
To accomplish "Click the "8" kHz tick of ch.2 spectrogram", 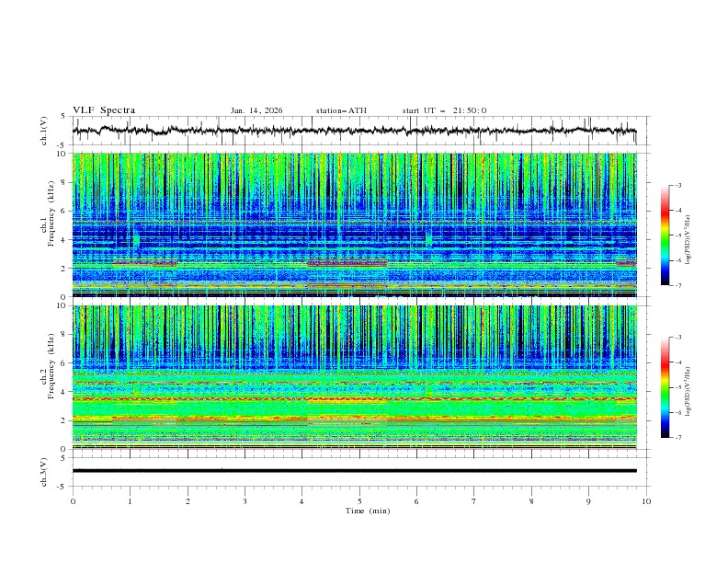I will [x=63, y=335].
